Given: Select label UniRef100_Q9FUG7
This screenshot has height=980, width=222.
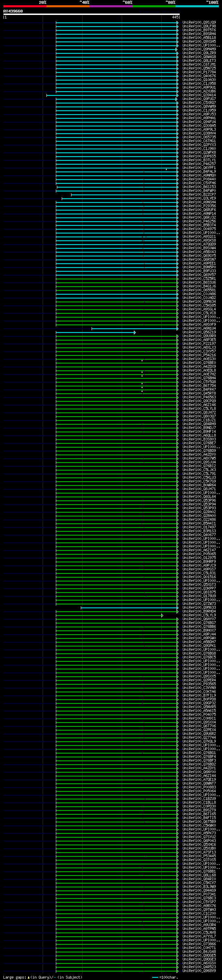Looking at the screenshot, I should (x=199, y=99).
